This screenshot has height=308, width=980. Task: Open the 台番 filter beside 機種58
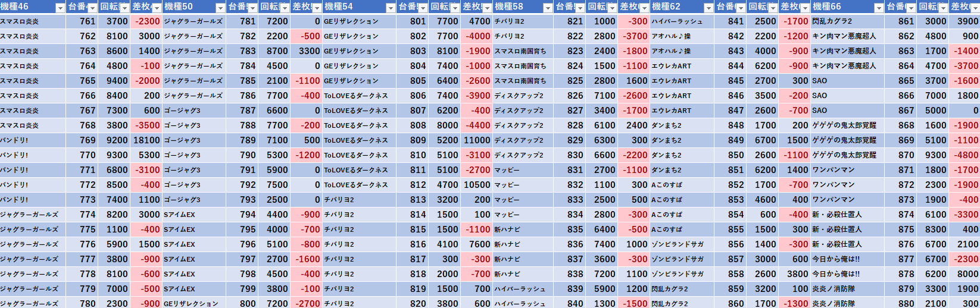580,8
